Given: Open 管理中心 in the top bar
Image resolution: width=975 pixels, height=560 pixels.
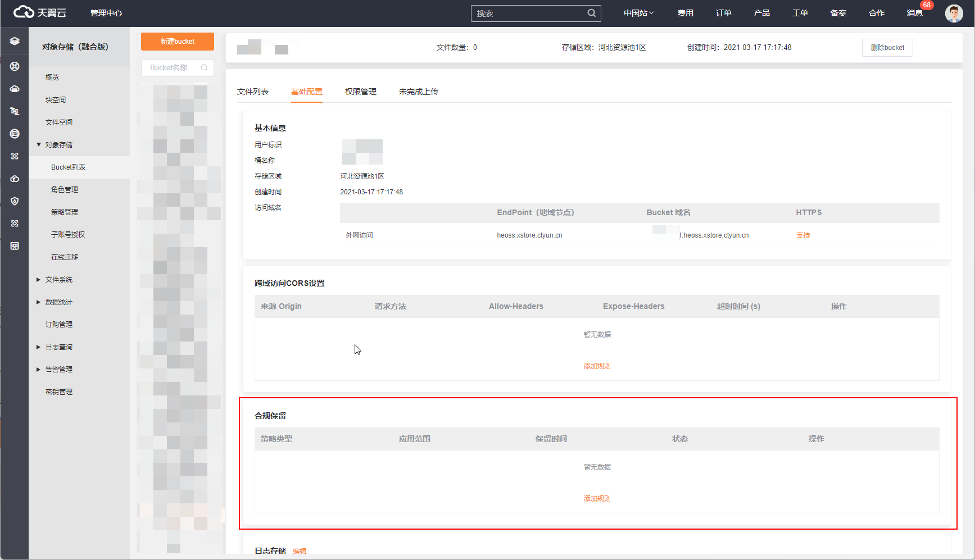Looking at the screenshot, I should point(106,13).
